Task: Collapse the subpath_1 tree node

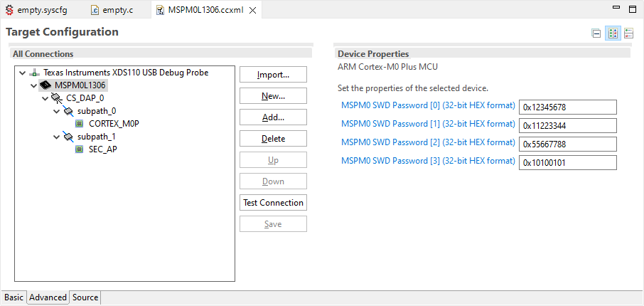Action: 56,137
